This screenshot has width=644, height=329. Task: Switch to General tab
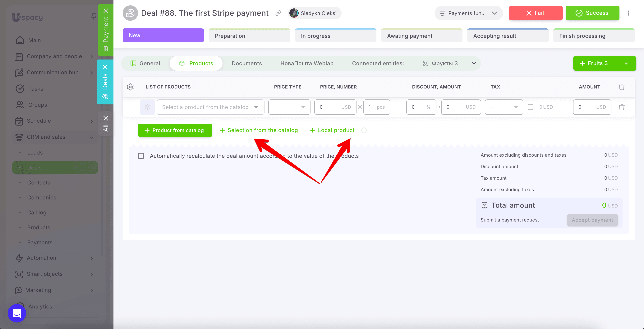(145, 63)
